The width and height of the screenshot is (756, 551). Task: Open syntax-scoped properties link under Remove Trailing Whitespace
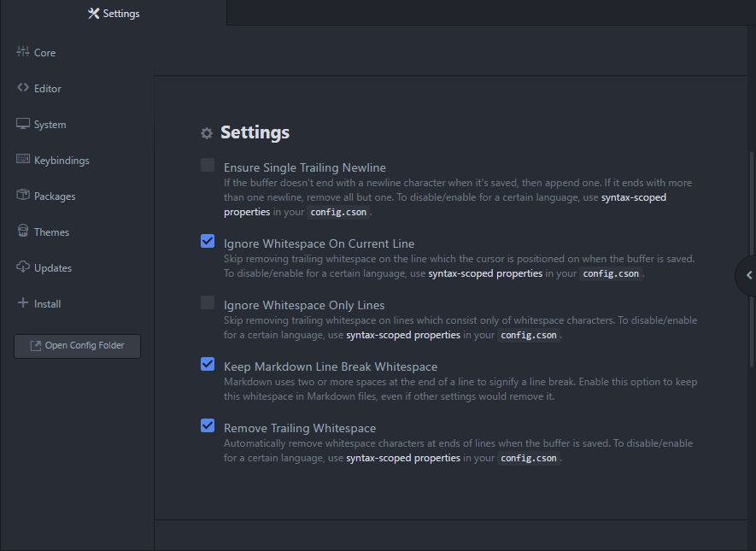coord(402,458)
